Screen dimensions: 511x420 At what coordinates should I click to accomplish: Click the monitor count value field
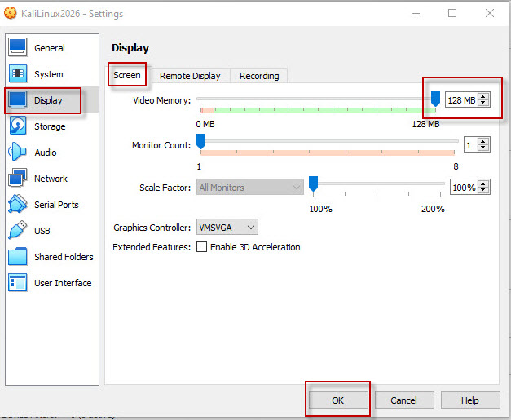471,145
